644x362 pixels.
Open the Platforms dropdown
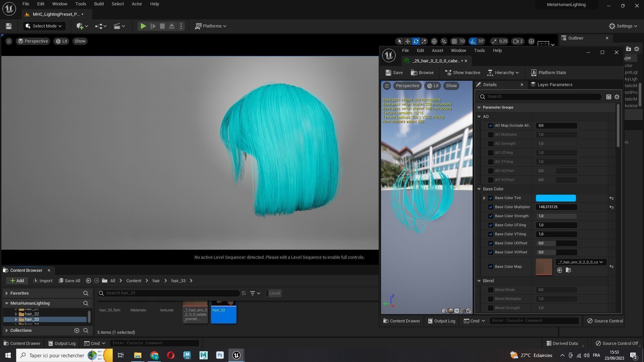[211, 26]
